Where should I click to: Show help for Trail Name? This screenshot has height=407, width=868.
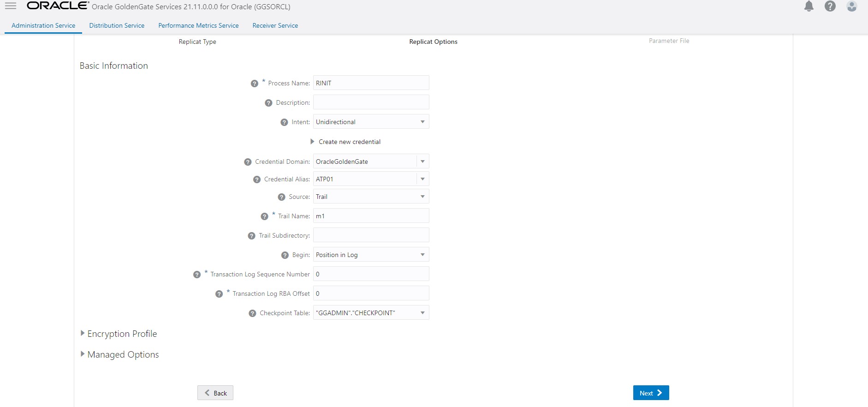[x=264, y=216]
